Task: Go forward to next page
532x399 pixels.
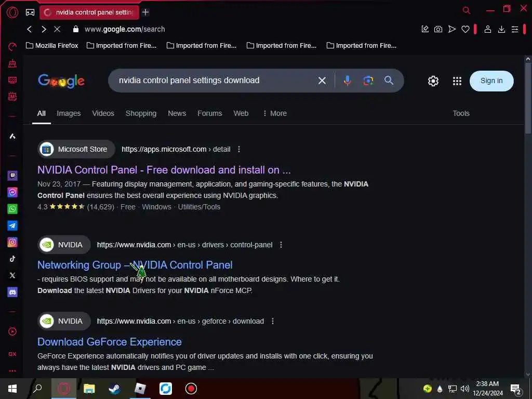Action: click(44, 29)
